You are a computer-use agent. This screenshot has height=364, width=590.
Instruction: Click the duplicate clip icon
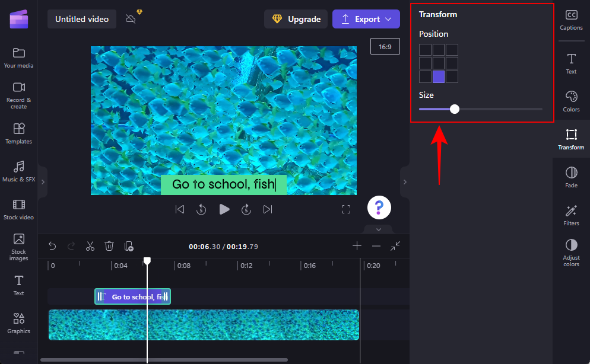coord(129,246)
